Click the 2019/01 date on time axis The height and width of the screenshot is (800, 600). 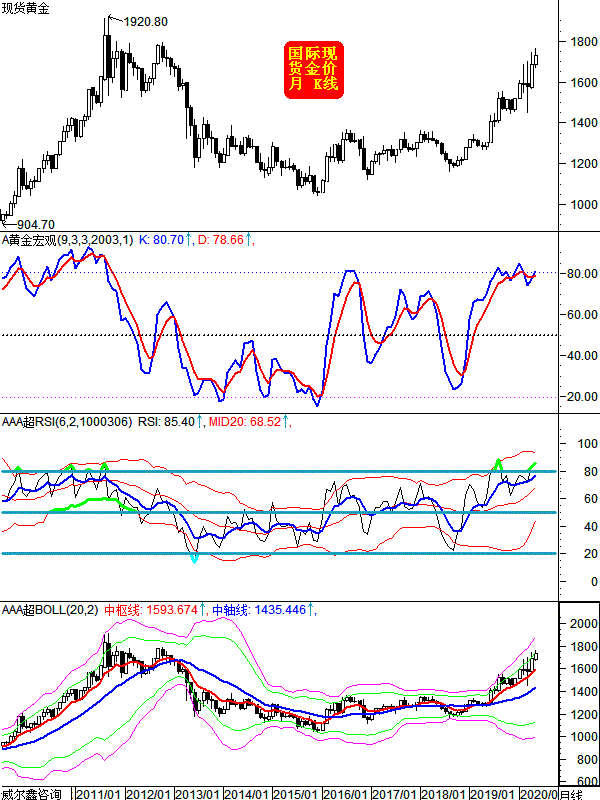tap(492, 794)
